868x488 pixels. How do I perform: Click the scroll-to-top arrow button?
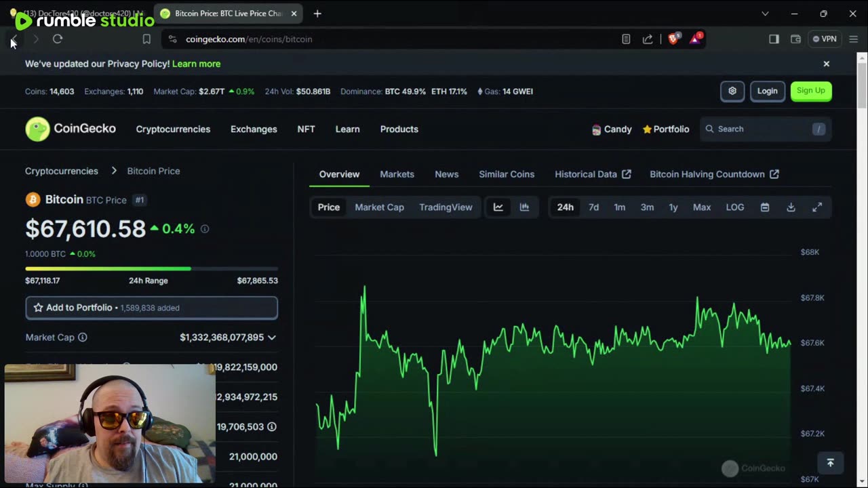(830, 463)
